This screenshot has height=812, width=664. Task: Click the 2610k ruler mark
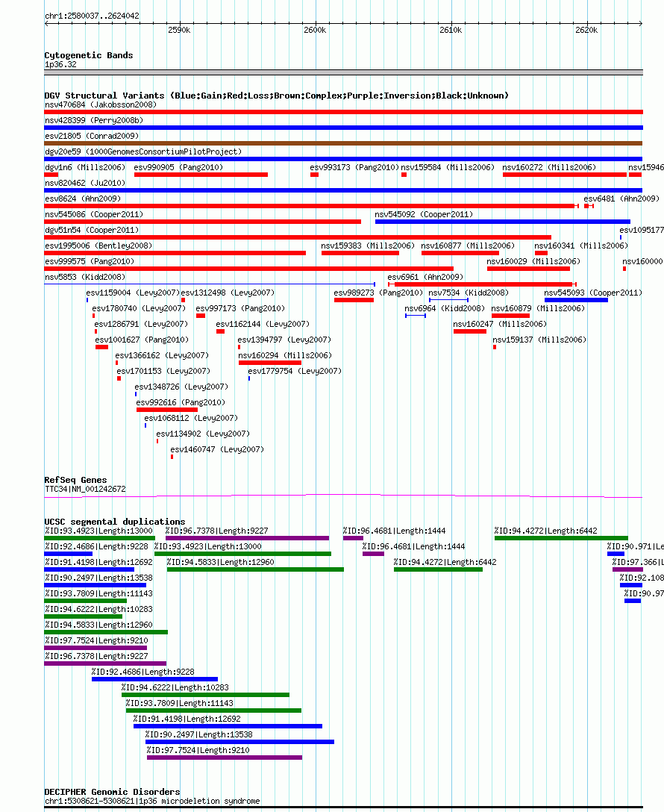click(451, 30)
